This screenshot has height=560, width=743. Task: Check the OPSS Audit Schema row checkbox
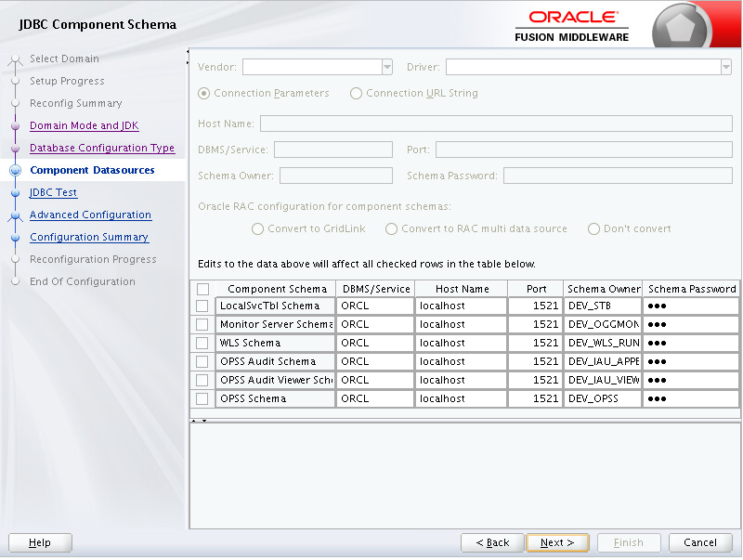[x=202, y=361]
